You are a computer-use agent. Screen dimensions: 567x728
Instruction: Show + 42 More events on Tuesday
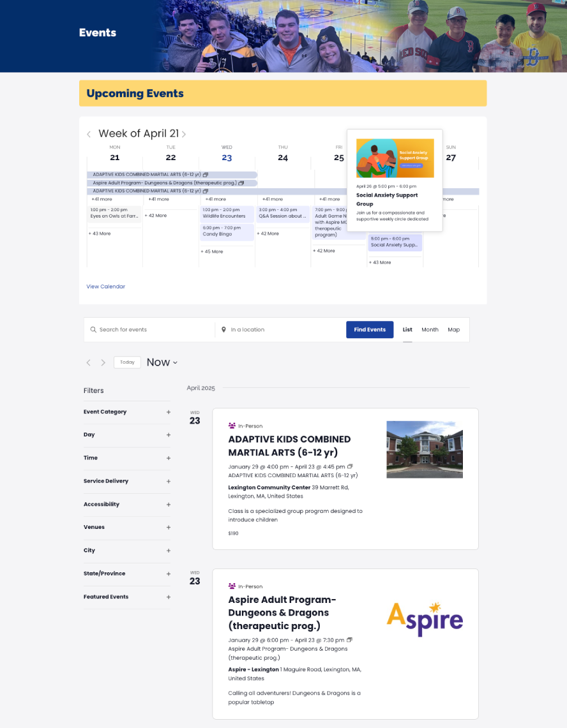(x=156, y=216)
